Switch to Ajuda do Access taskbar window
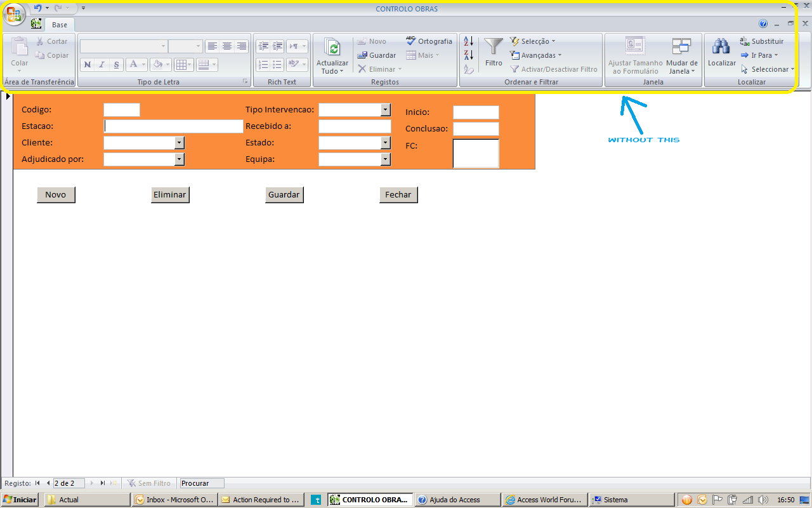The image size is (812, 508). pyautogui.click(x=457, y=500)
